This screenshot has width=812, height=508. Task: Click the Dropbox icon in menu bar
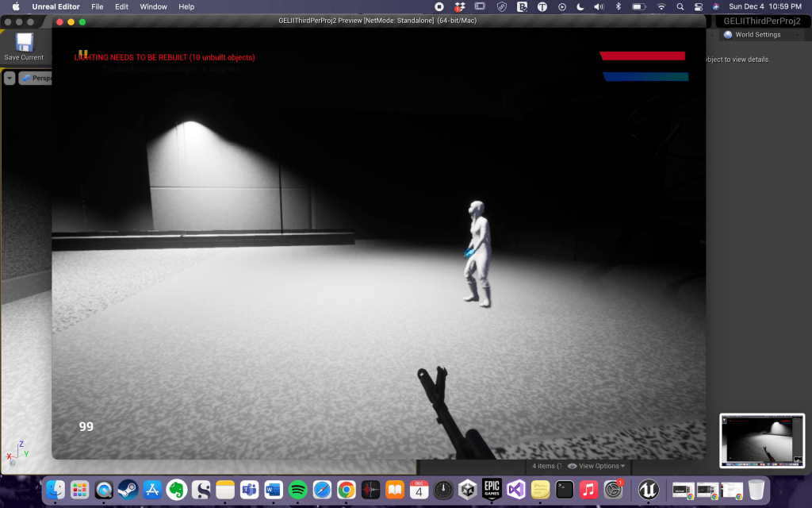(x=459, y=6)
